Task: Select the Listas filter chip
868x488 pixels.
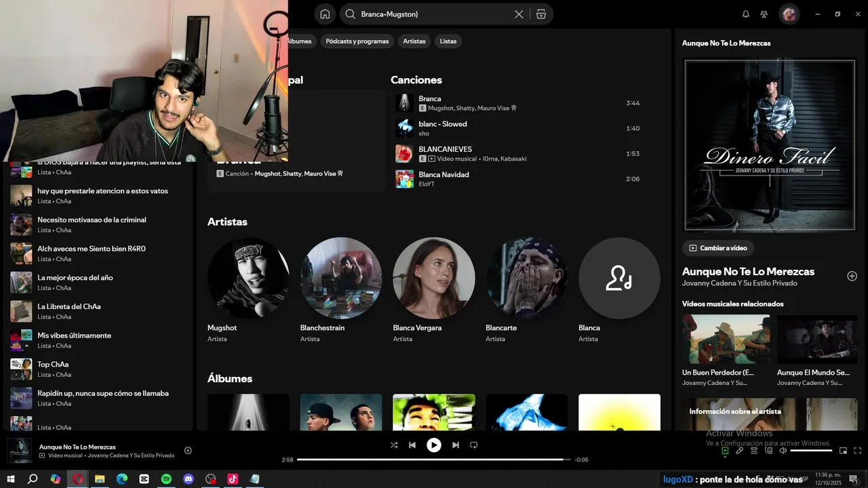Action: tap(448, 41)
